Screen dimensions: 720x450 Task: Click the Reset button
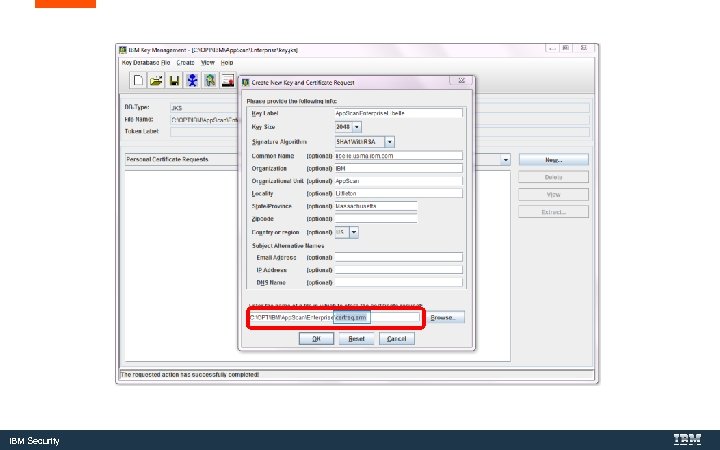[x=356, y=338]
